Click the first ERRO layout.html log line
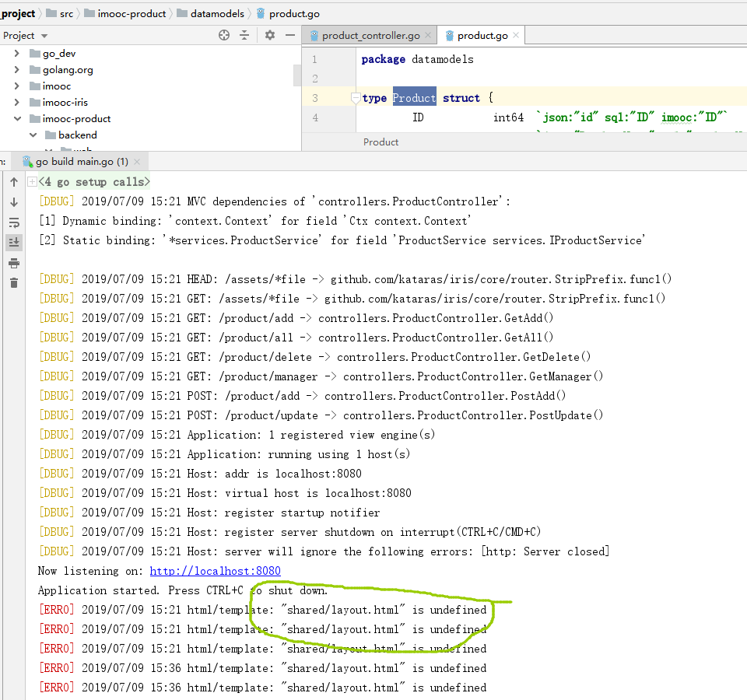747x700 pixels. (262, 610)
